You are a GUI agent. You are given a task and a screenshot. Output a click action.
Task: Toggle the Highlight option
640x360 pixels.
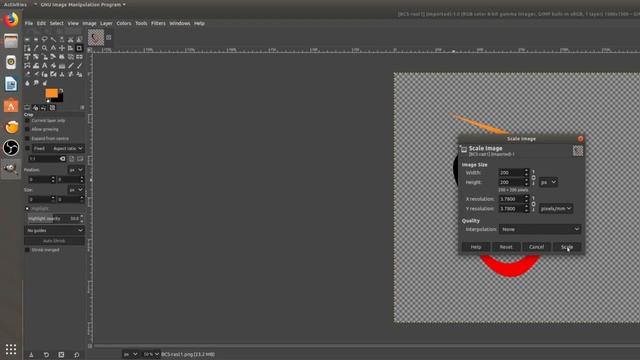[27, 209]
